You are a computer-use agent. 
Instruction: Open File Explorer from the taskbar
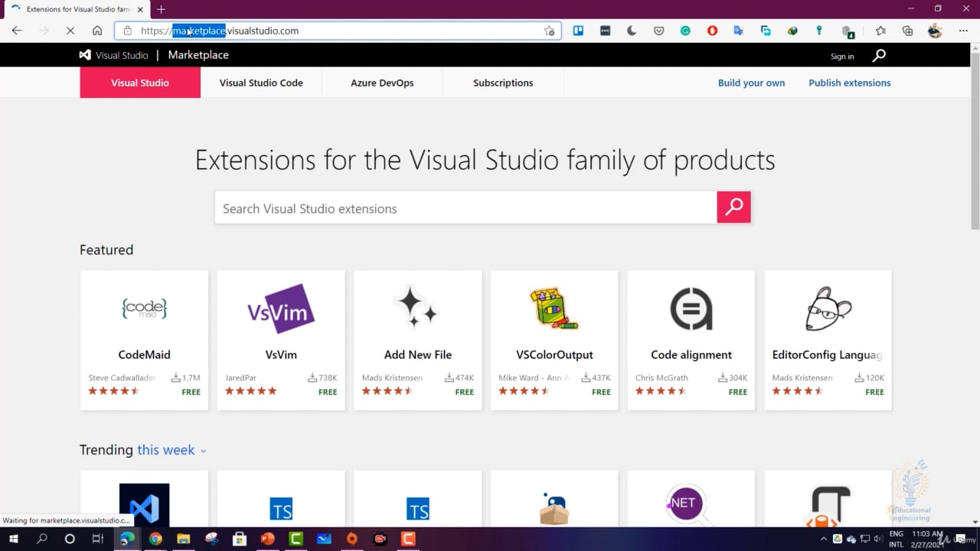[x=183, y=539]
